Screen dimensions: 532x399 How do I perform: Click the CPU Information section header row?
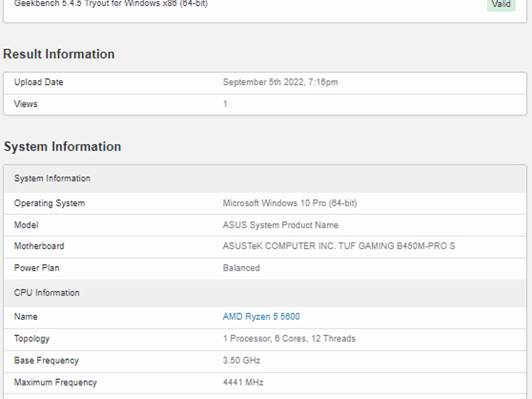[x=265, y=293]
